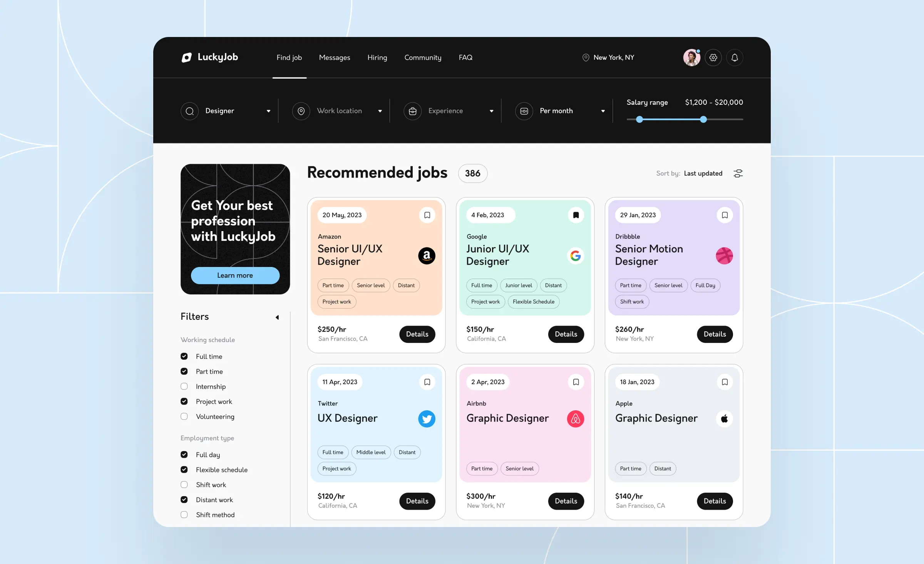
Task: Click the Learn more button
Action: [235, 275]
